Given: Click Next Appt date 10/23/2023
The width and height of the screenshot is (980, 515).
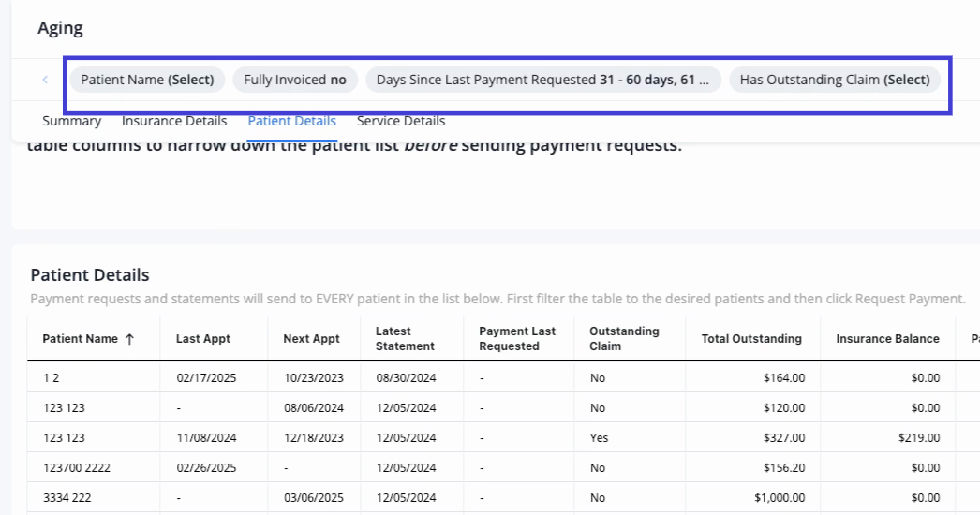Looking at the screenshot, I should (314, 378).
